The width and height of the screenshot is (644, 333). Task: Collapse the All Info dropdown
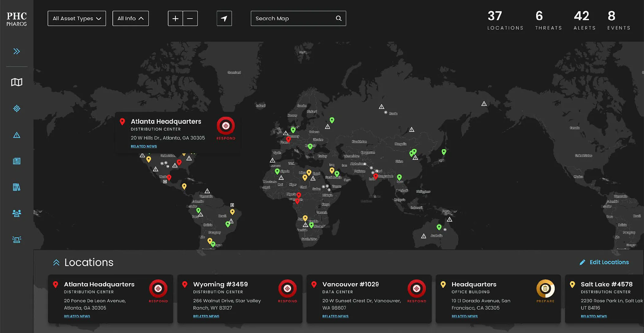[x=130, y=18]
